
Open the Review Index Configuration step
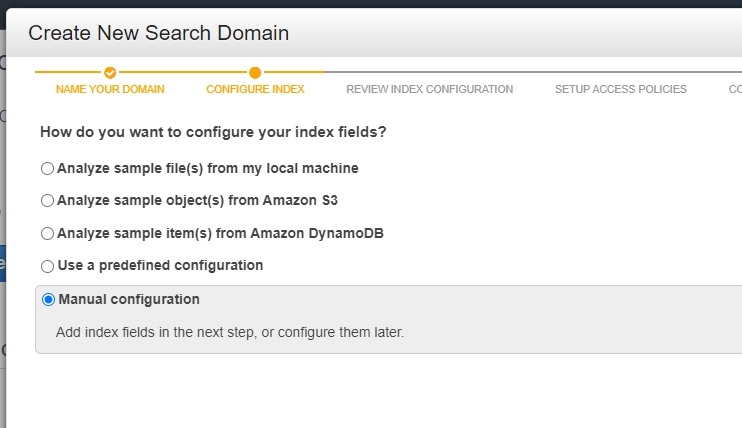click(429, 89)
